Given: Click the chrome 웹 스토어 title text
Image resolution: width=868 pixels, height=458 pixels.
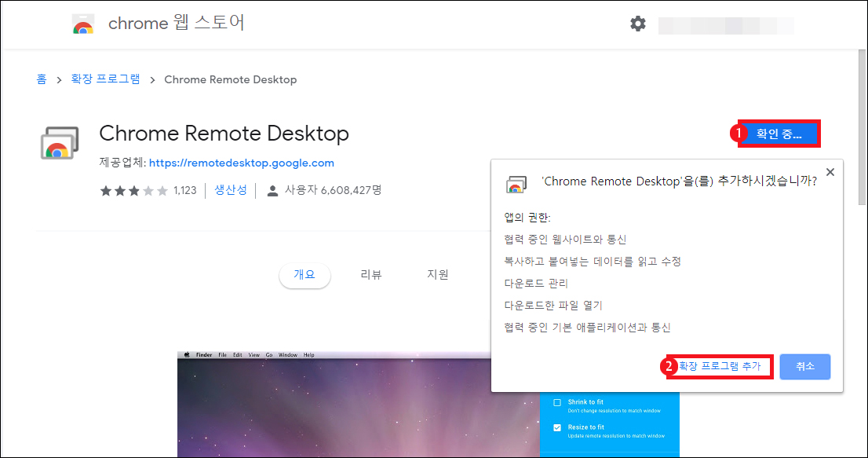Looking at the screenshot, I should (x=176, y=24).
